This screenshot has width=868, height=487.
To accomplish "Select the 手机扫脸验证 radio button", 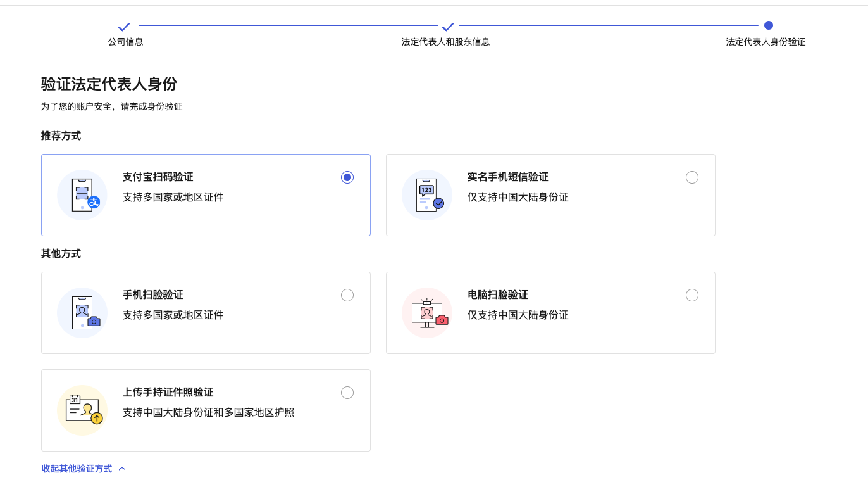I will coord(347,295).
